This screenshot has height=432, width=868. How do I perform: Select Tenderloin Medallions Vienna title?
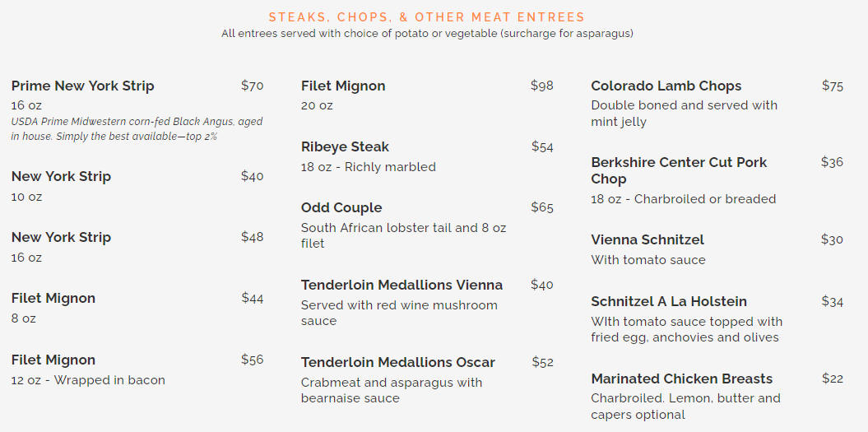click(x=402, y=285)
